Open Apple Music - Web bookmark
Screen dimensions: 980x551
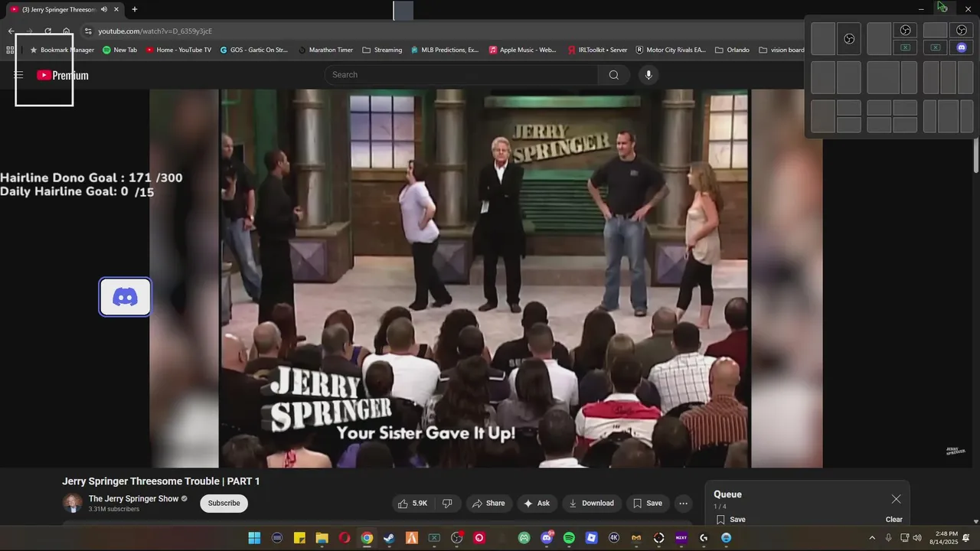[522, 50]
